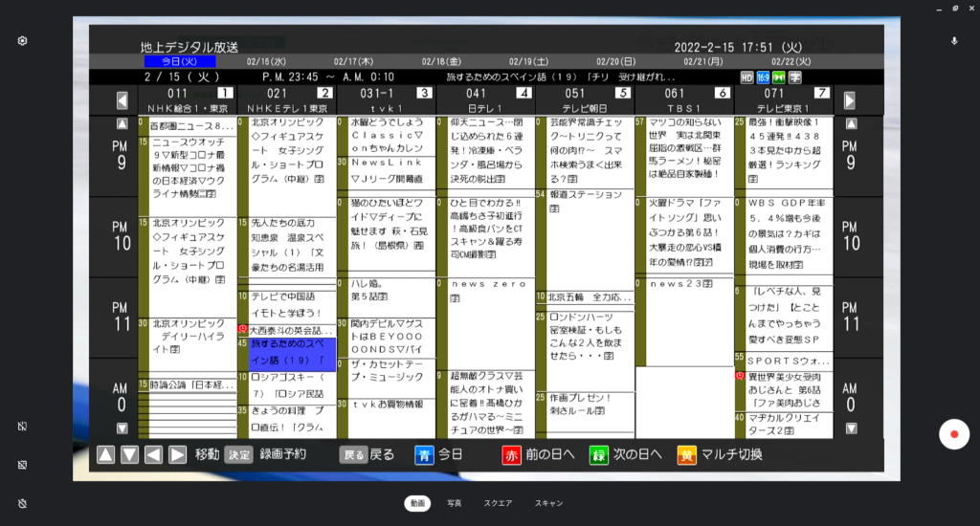This screenshot has height=526, width=980.
Task: Select 02/22(火) date tab
Action: point(791,61)
